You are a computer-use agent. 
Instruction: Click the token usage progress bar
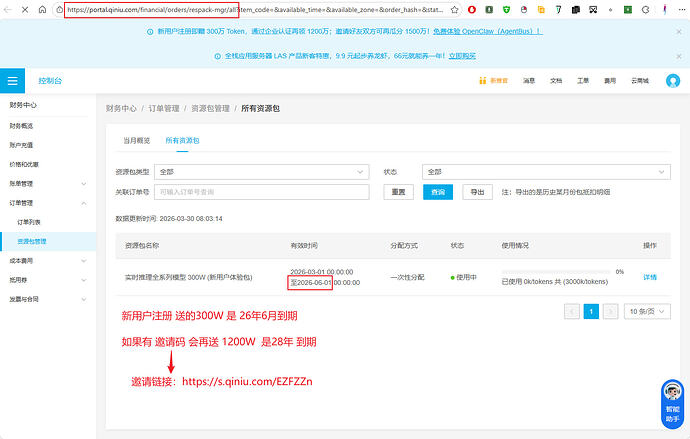[555, 271]
